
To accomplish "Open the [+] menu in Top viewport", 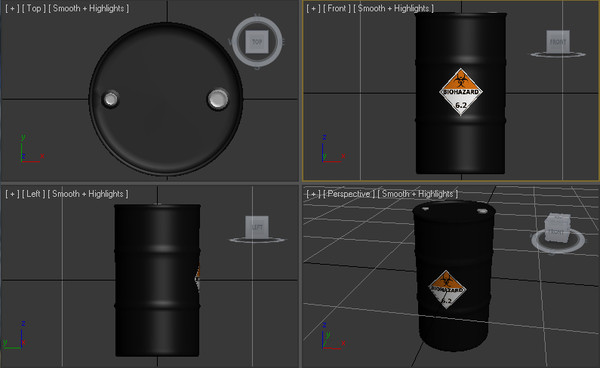I will 12,8.
